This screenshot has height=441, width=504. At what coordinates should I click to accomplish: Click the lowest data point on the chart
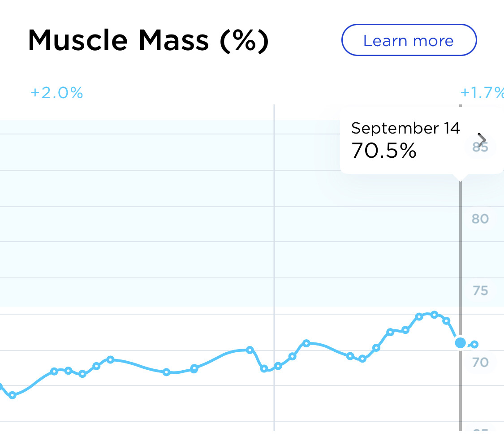(x=13, y=395)
